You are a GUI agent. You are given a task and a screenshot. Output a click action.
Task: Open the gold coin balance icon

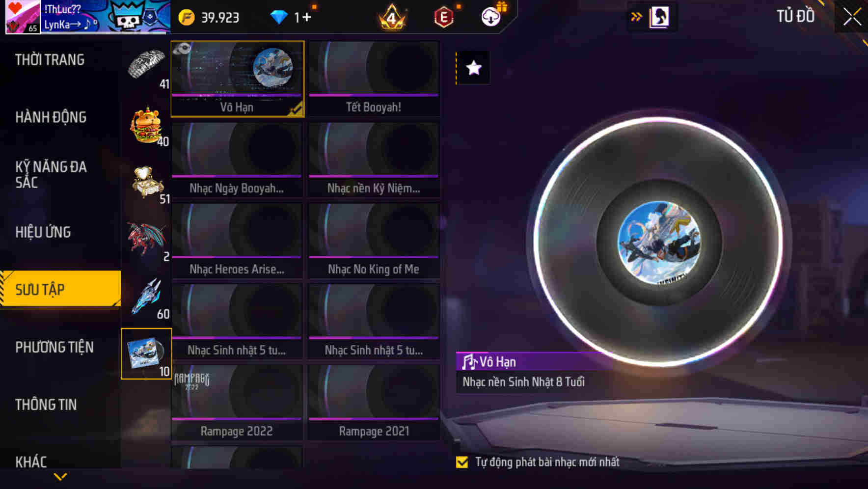pyautogui.click(x=187, y=18)
